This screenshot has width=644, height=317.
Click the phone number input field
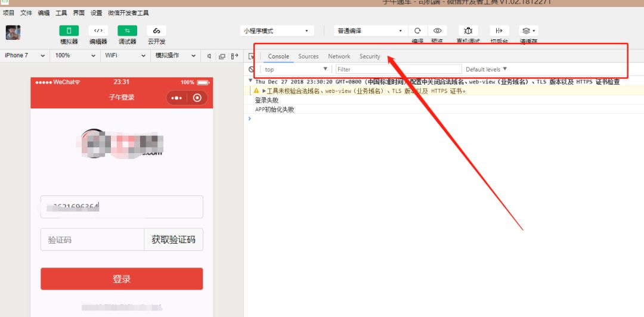(x=122, y=207)
